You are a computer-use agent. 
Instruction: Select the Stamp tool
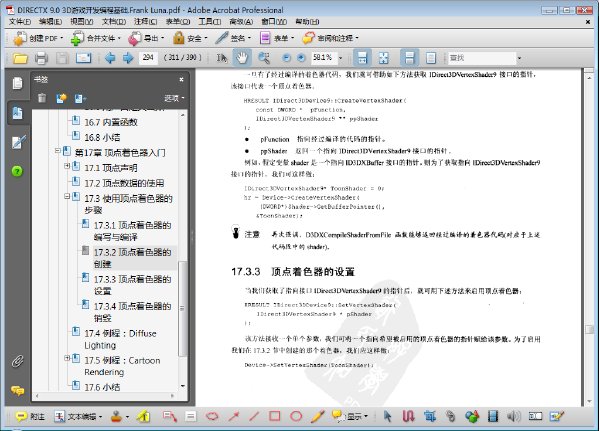[x=116, y=416]
